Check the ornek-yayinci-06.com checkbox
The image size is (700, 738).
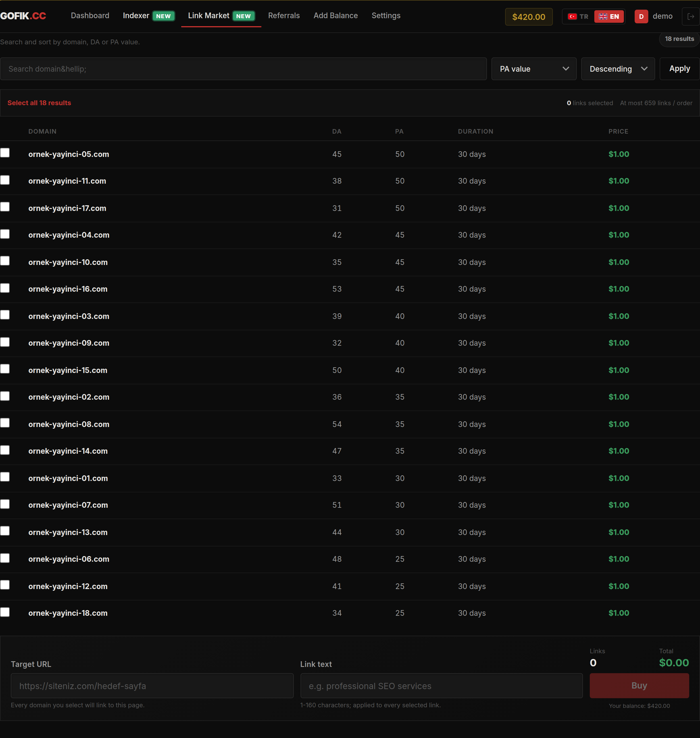(x=5, y=558)
